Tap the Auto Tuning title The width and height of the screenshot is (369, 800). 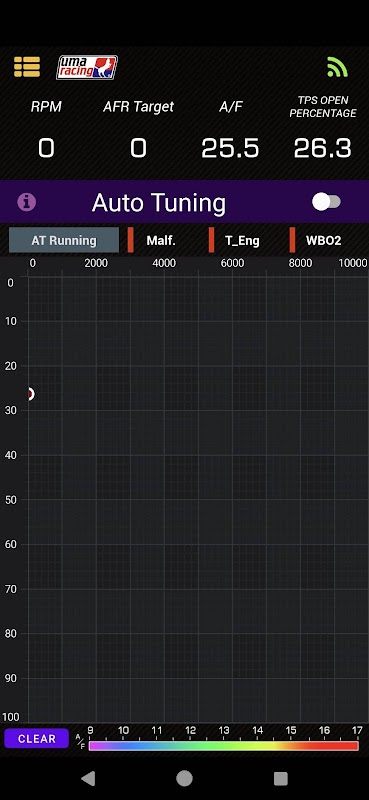159,203
